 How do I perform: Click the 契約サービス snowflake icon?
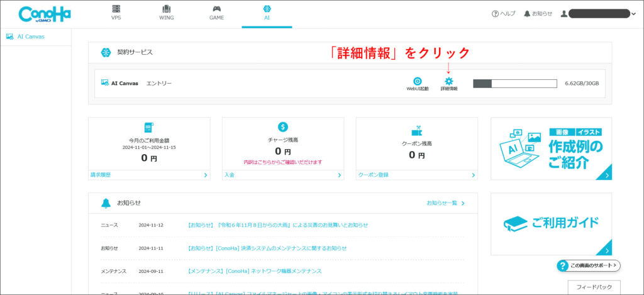106,53
